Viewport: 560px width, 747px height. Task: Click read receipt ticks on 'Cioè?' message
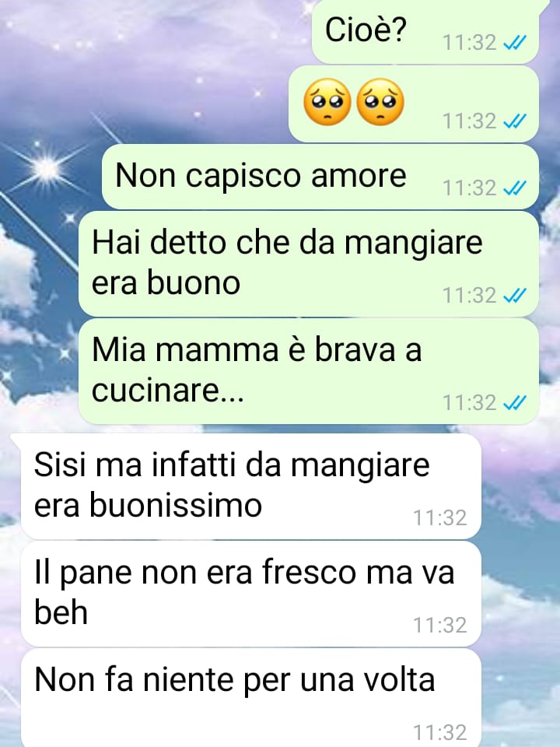point(515,43)
